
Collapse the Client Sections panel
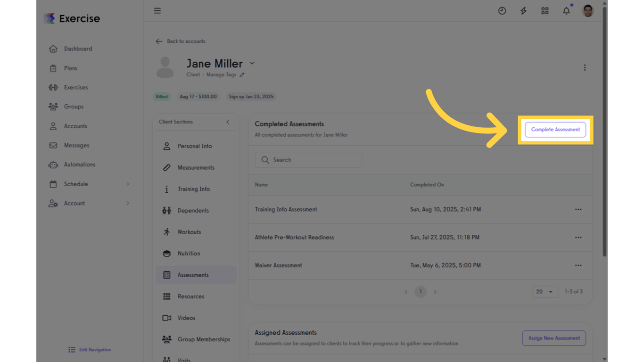(x=228, y=122)
